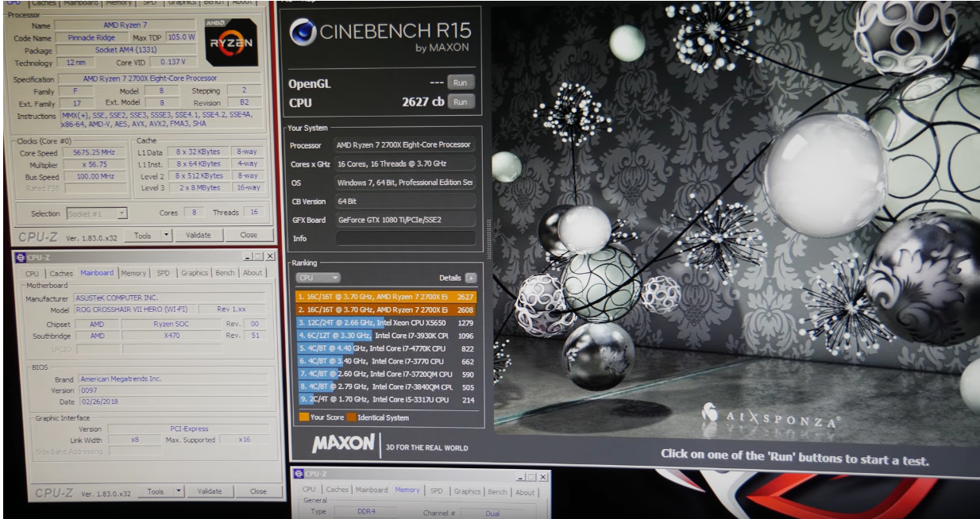This screenshot has height=519, width=980.
Task: Expand Tools arrow in CPU-Z processor window
Action: [167, 235]
